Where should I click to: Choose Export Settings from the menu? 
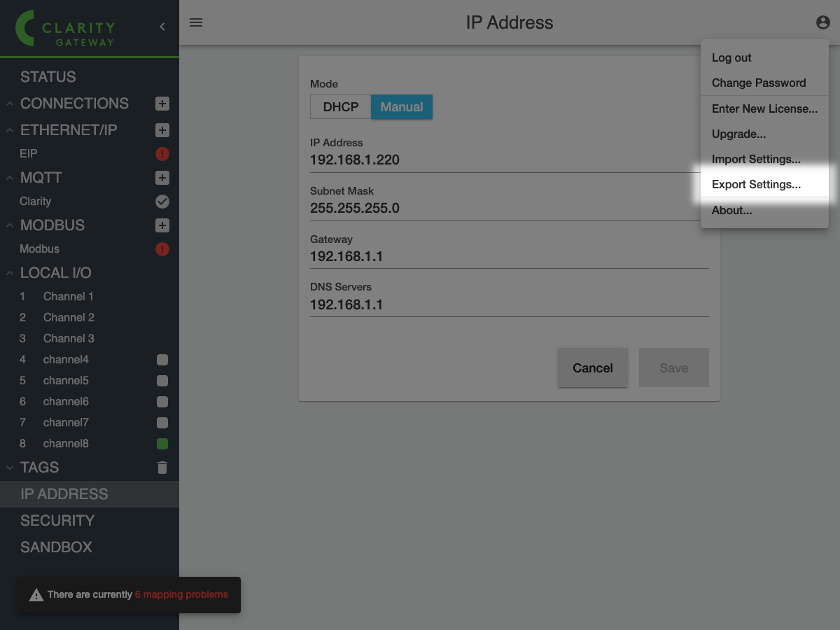pos(756,185)
